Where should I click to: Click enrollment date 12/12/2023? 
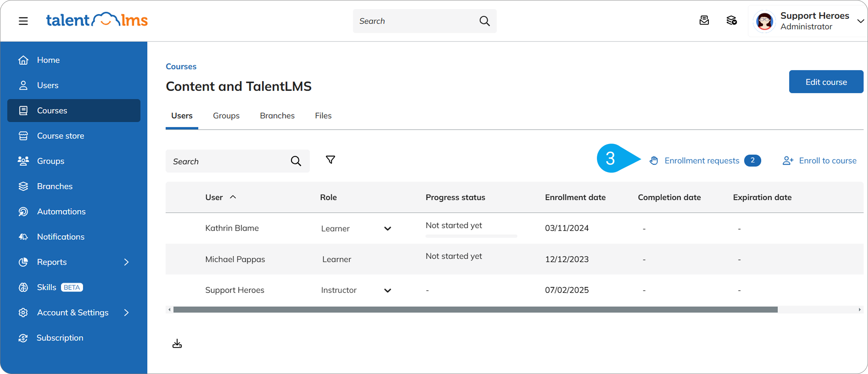click(x=567, y=259)
